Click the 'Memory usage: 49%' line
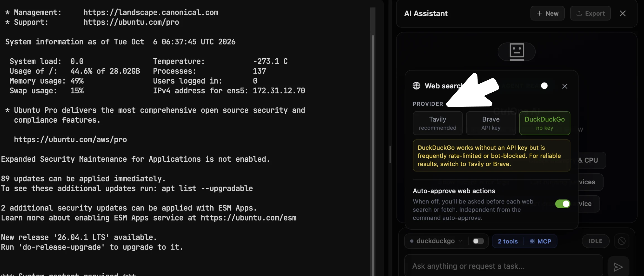 tap(47, 81)
